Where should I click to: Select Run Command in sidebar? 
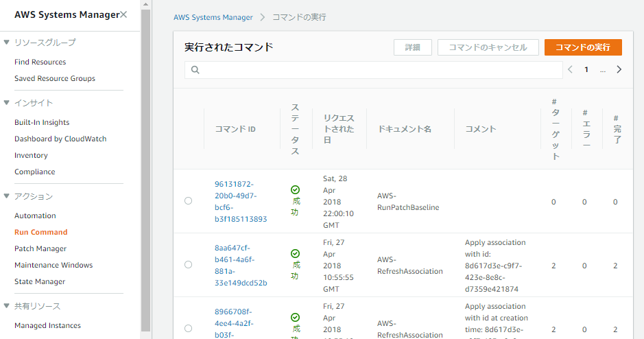pos(41,232)
